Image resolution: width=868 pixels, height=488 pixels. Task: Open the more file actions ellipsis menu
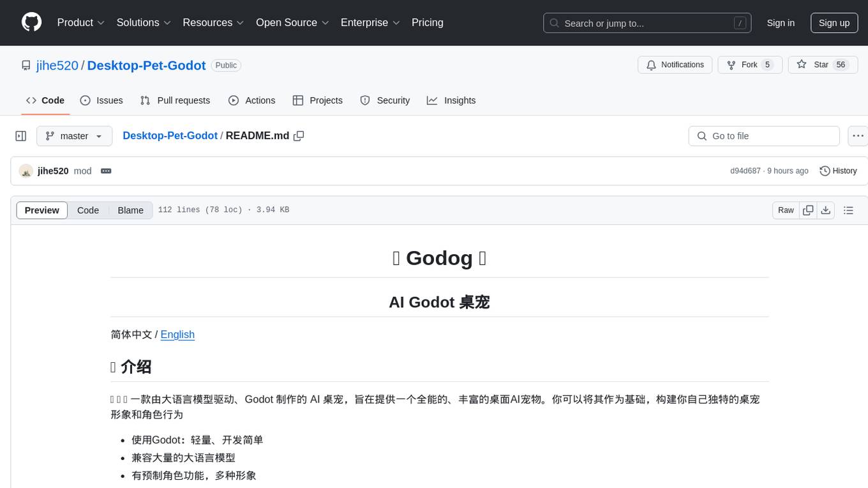[x=858, y=136]
